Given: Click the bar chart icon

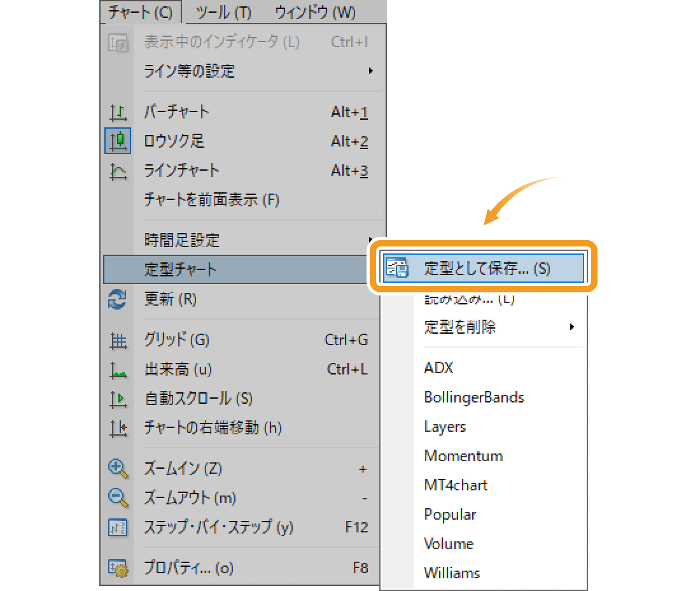Looking at the screenshot, I should tap(118, 112).
